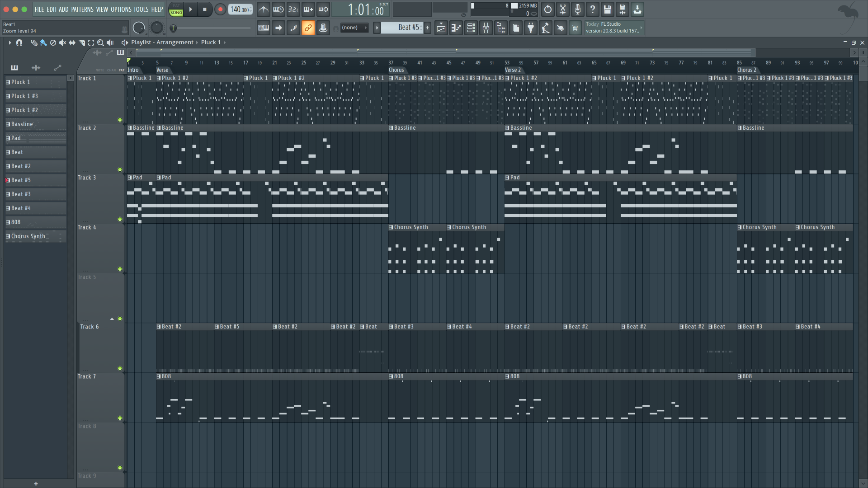Collapse Track 6 group arrow
The height and width of the screenshot is (488, 868).
(112, 319)
